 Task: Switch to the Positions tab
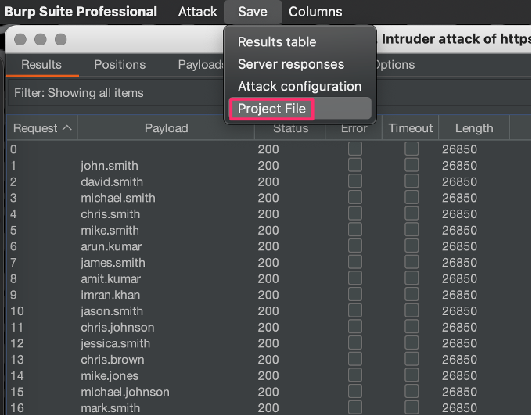click(x=120, y=65)
